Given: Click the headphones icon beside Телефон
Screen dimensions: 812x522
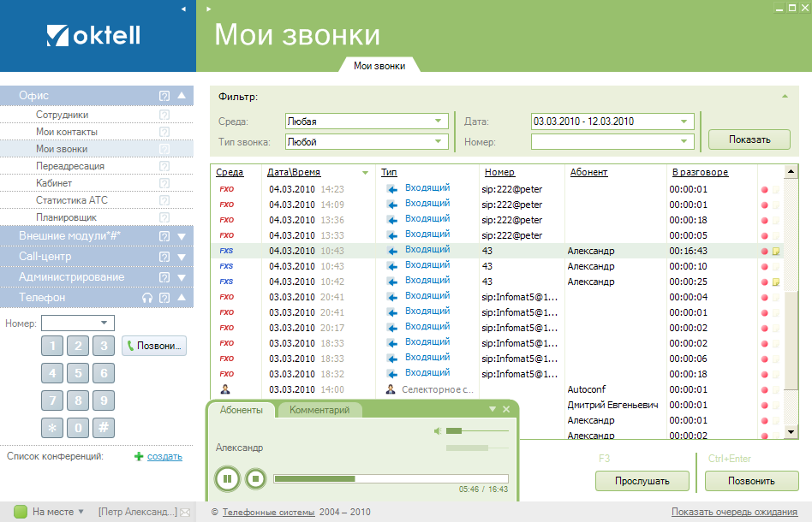Looking at the screenshot, I should 147,298.
